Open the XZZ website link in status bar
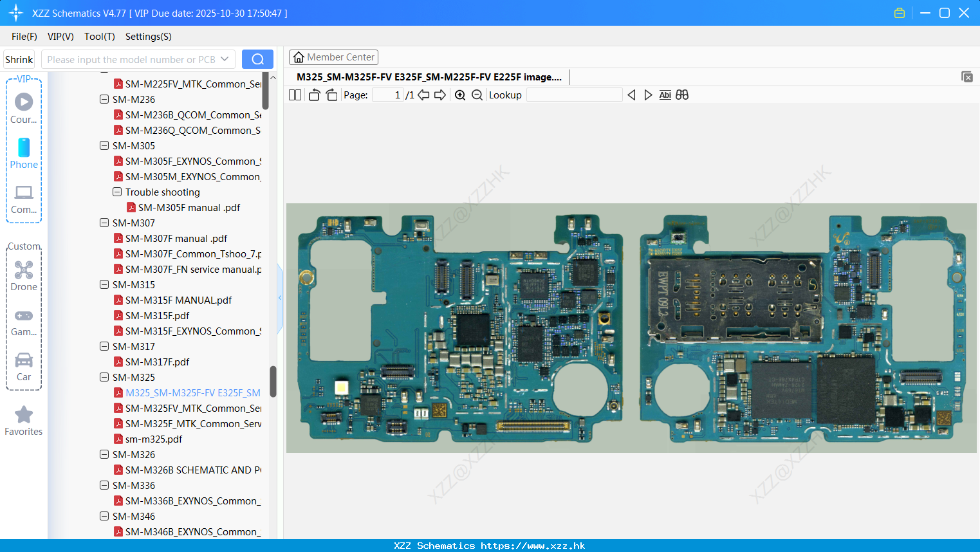The image size is (980, 552). coord(533,546)
